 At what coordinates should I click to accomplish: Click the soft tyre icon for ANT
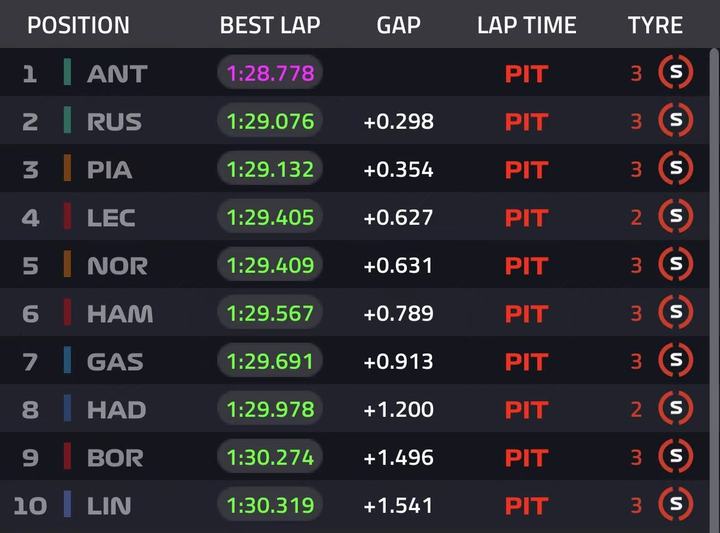tap(675, 73)
